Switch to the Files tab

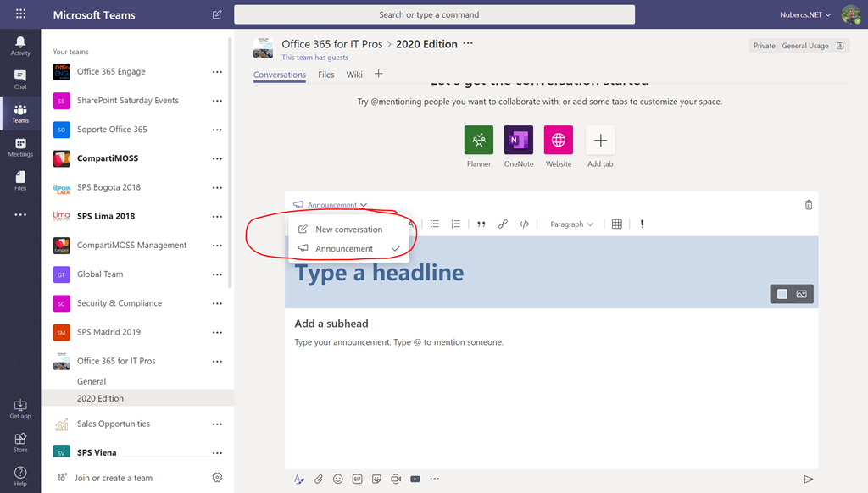click(325, 74)
